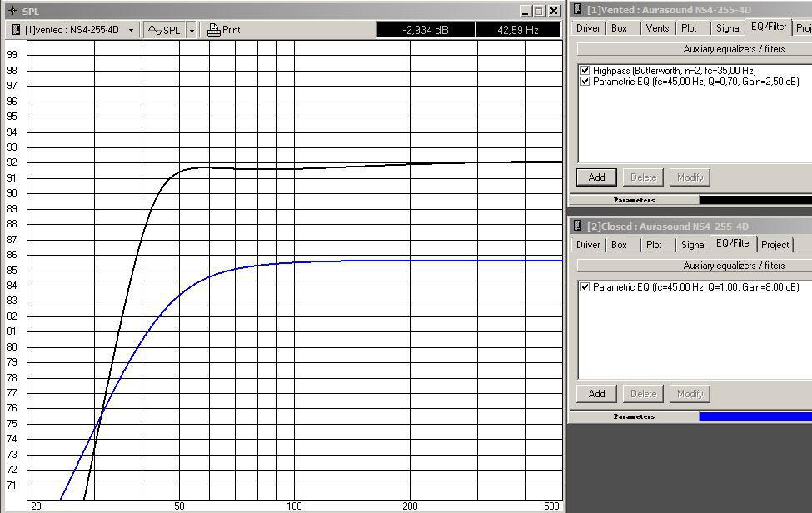Image resolution: width=812 pixels, height=513 pixels.
Task: Click the Print printer icon
Action: pyautogui.click(x=214, y=30)
